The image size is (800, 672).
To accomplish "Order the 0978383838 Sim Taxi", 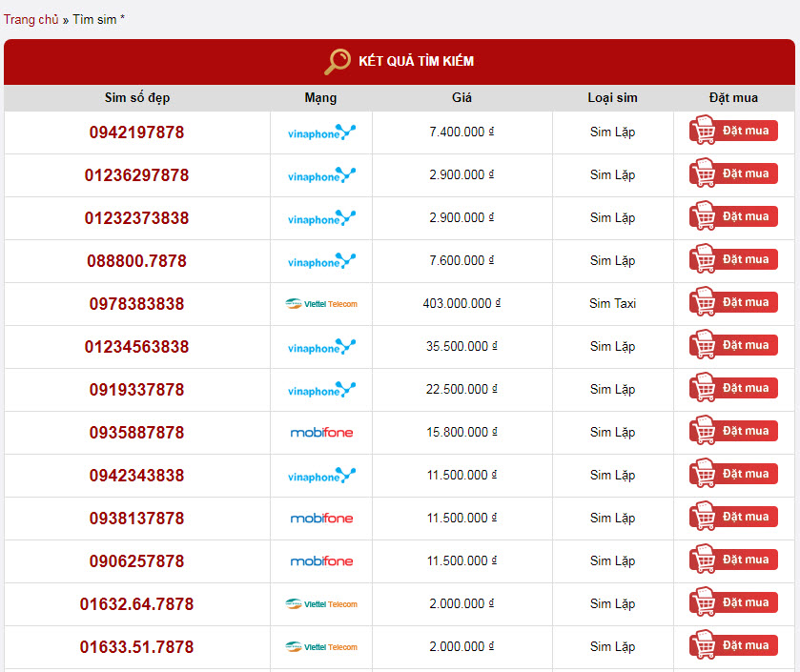I will [x=733, y=302].
